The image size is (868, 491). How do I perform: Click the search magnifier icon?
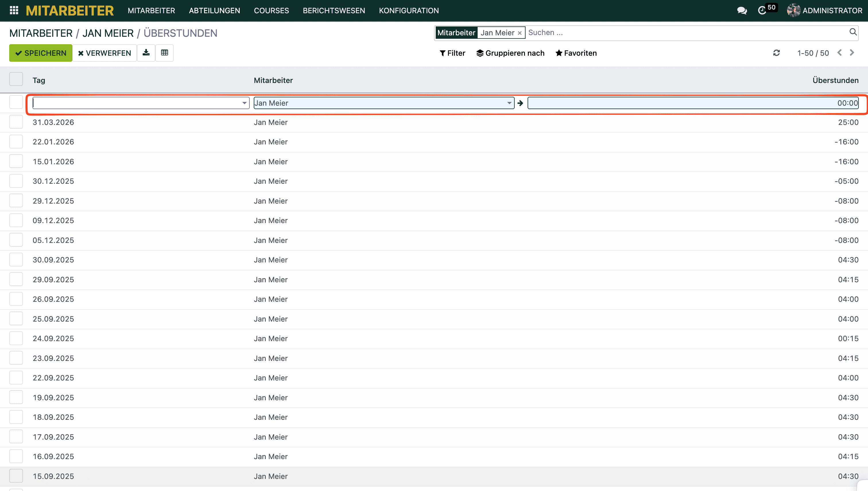pyautogui.click(x=853, y=32)
